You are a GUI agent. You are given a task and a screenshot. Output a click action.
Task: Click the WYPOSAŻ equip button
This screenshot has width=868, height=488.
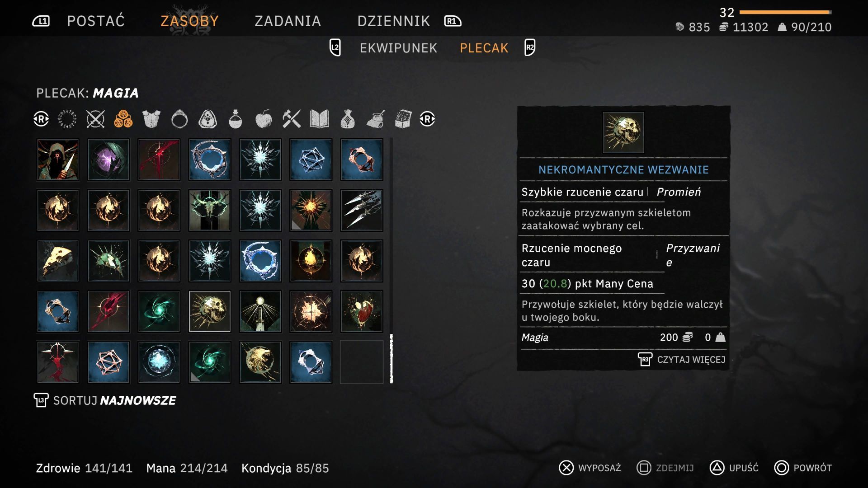click(590, 468)
